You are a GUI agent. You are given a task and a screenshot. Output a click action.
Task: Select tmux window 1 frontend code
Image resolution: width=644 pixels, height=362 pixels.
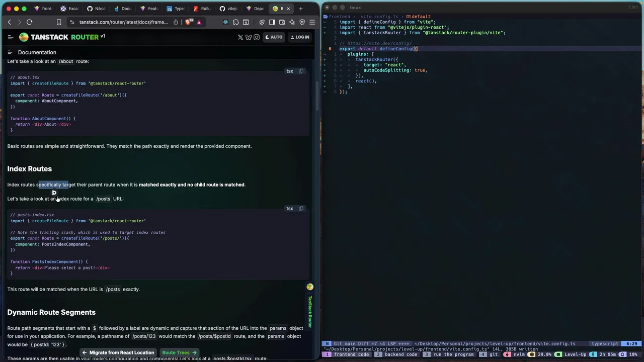[x=348, y=354]
